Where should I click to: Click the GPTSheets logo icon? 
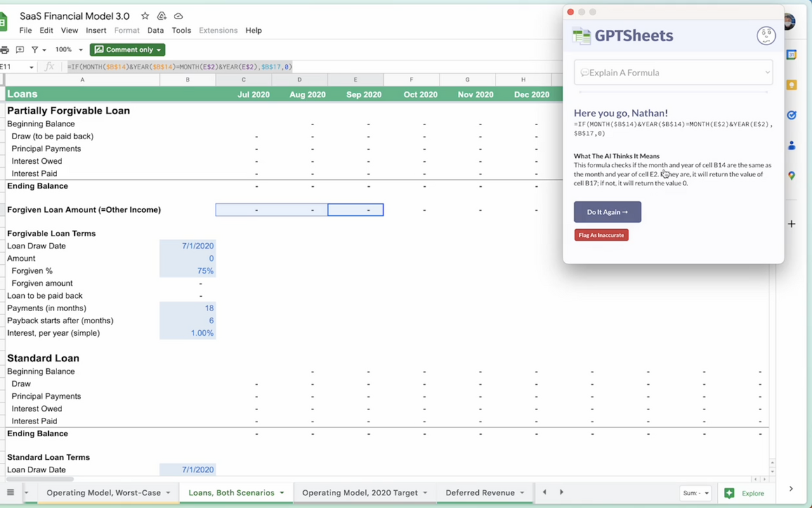click(x=582, y=36)
